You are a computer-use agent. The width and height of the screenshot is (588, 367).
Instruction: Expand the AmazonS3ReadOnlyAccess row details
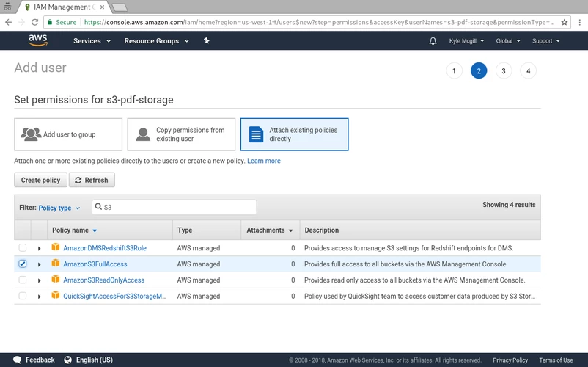click(39, 280)
